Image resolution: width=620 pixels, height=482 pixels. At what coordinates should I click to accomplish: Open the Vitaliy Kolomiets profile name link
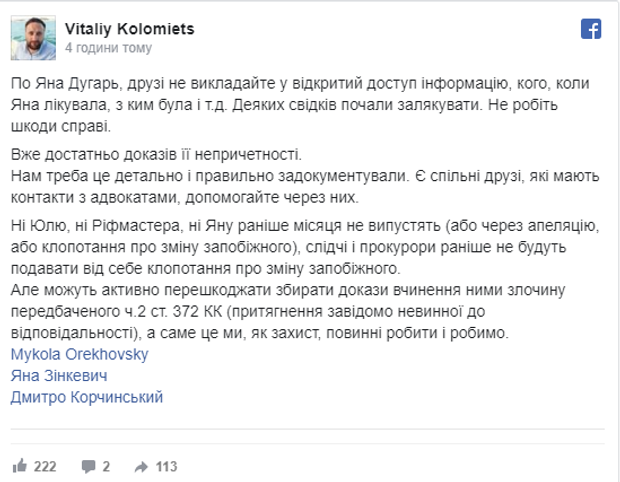click(129, 29)
